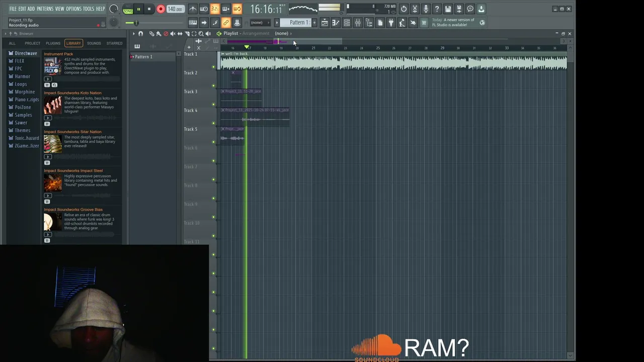Open Playlist arrangement (none) dropdown
This screenshot has width=644, height=362.
click(x=283, y=34)
